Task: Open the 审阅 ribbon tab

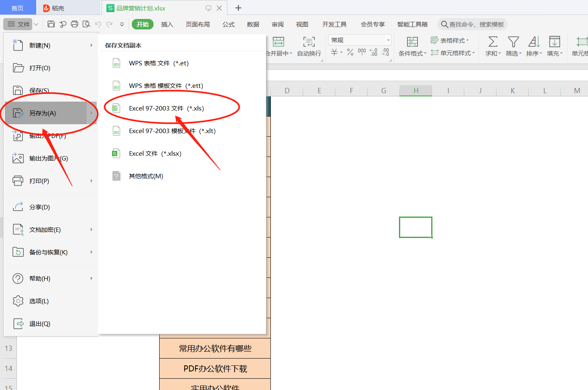Action: point(278,24)
